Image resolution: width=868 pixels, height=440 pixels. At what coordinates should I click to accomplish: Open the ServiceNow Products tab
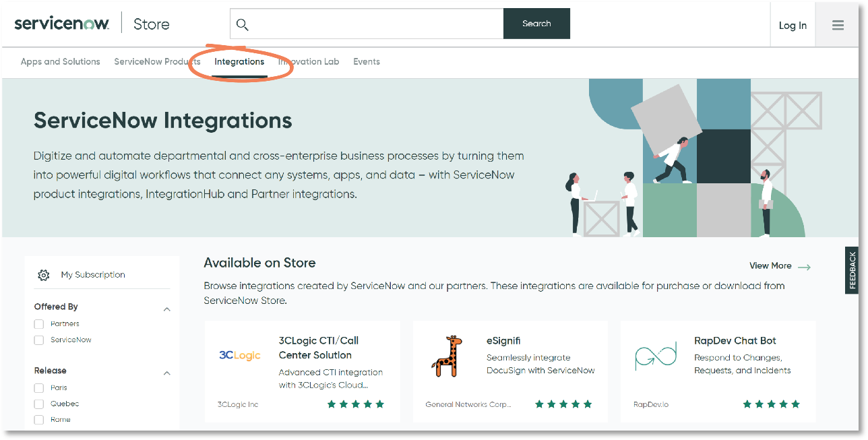click(x=157, y=61)
